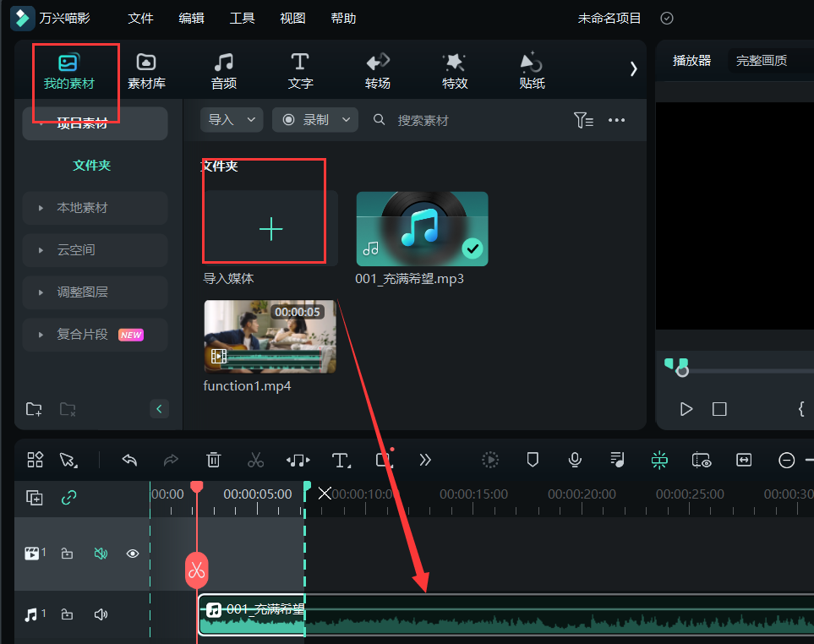Add a marker using the marker icon
Image resolution: width=814 pixels, height=644 pixels.
tap(532, 460)
